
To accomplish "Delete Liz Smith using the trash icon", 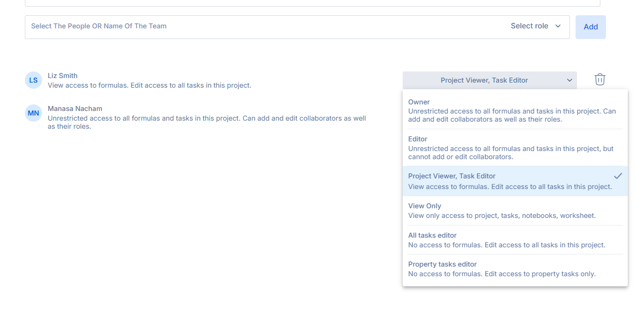I will pos(600,80).
